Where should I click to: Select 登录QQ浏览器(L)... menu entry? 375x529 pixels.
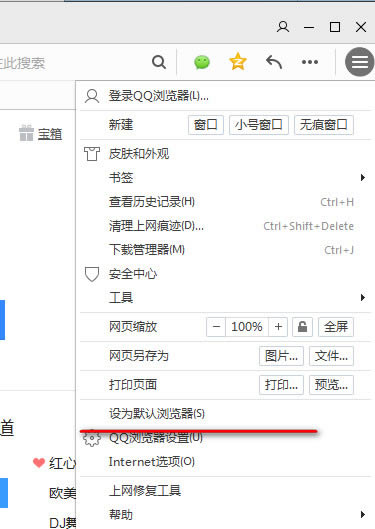point(225,96)
